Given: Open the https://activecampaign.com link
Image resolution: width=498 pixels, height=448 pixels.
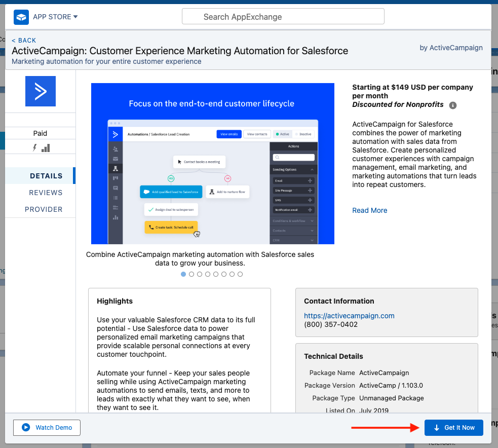Looking at the screenshot, I should [x=349, y=316].
